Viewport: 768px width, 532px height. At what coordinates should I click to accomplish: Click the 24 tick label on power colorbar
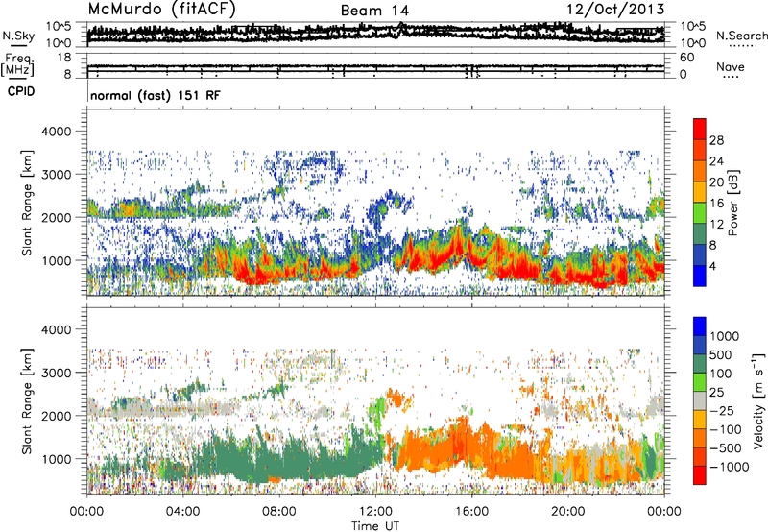pyautogui.click(x=716, y=161)
